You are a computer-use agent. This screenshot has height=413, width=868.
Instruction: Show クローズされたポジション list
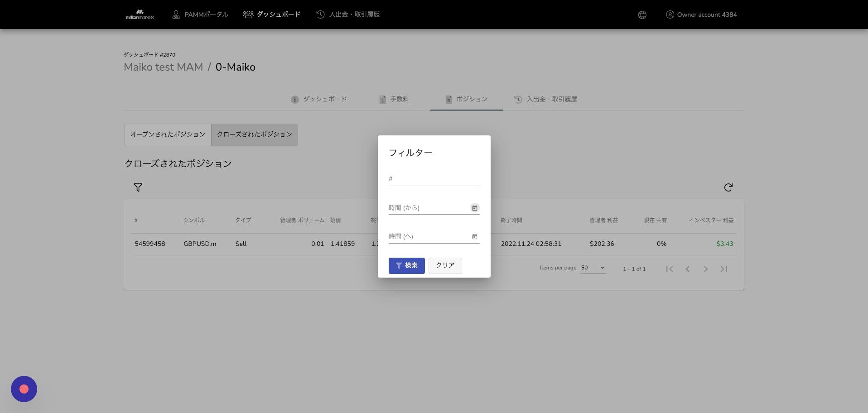pos(255,134)
